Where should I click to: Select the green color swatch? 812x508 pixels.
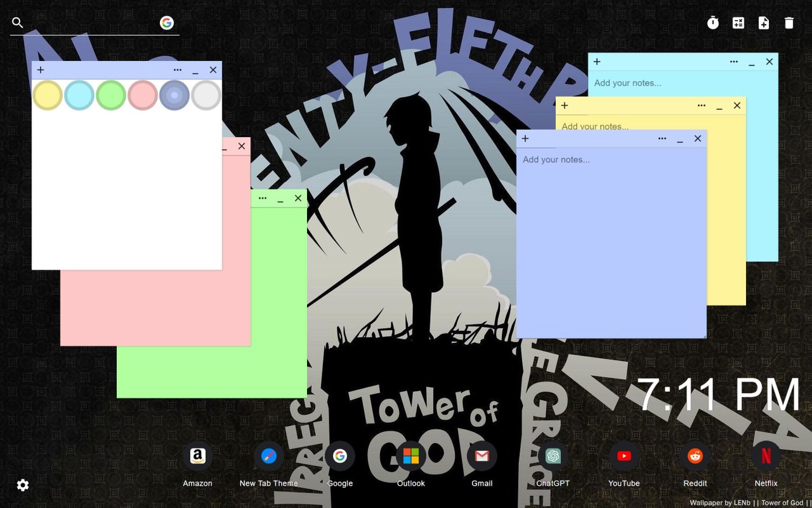point(111,95)
